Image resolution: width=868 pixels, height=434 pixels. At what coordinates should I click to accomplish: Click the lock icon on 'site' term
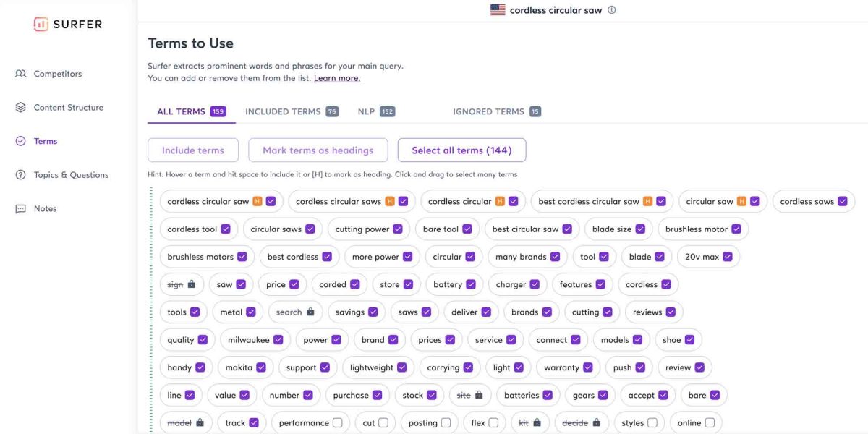tap(479, 395)
